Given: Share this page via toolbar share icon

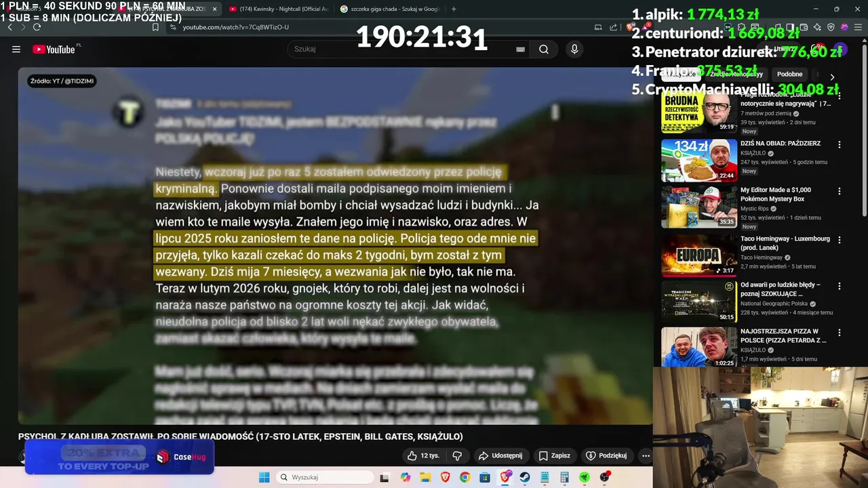Looking at the screenshot, I should point(613,27).
